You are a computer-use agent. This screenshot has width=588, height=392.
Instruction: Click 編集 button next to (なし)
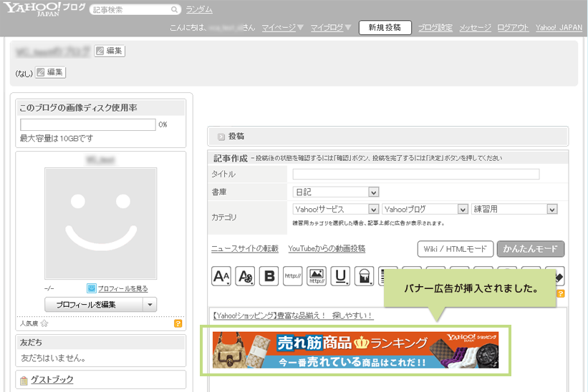coord(51,72)
